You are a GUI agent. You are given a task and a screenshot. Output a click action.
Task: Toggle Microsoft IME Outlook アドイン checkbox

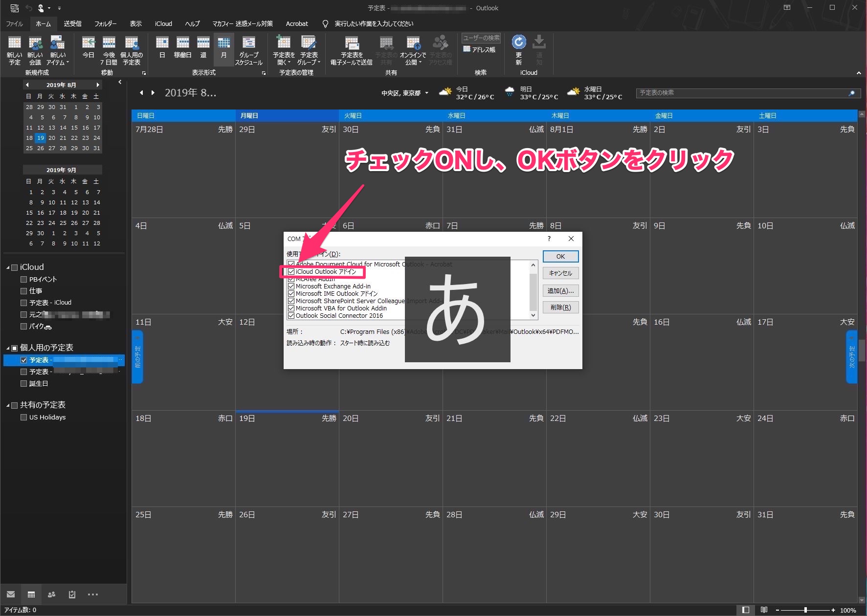pos(291,294)
